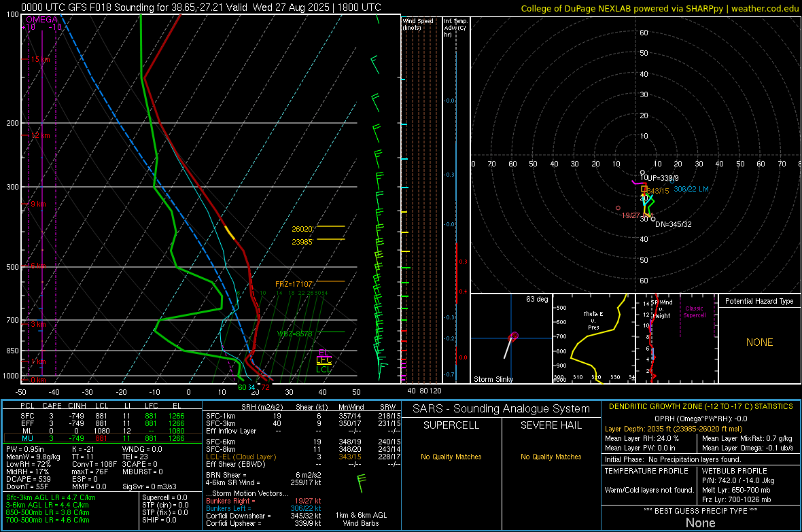Click the College of DuPage NEXLAB credit text

click(659, 8)
